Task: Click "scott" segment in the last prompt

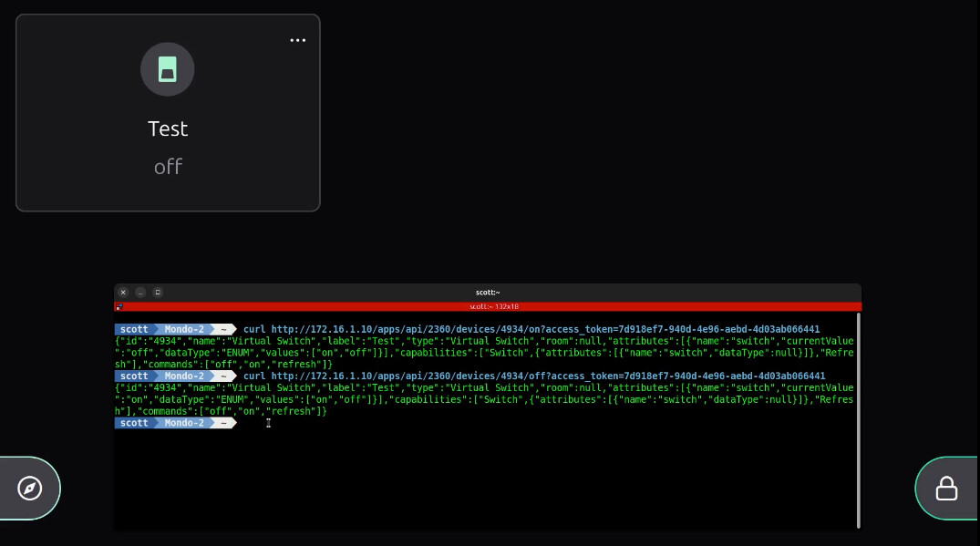Action: tap(134, 423)
